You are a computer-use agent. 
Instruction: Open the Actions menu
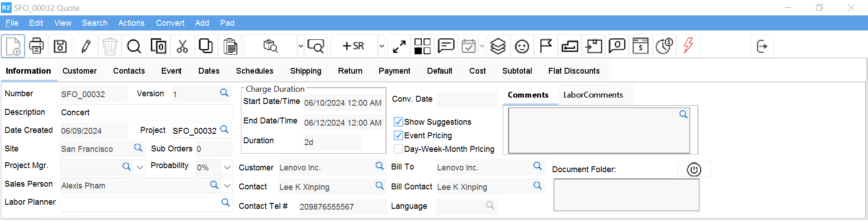[x=131, y=23]
